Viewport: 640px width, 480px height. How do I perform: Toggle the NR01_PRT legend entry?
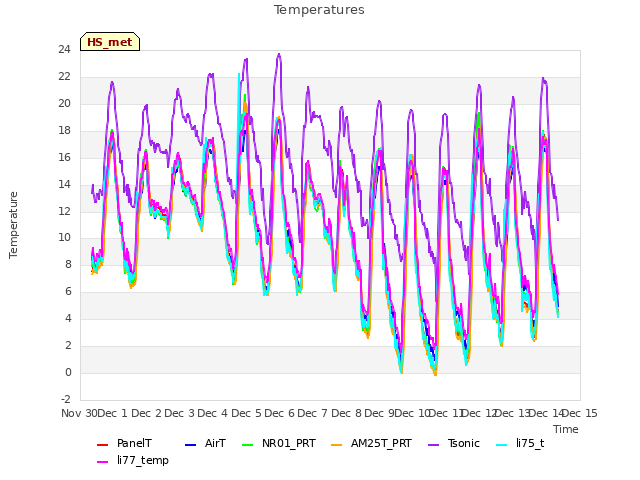pyautogui.click(x=279, y=444)
